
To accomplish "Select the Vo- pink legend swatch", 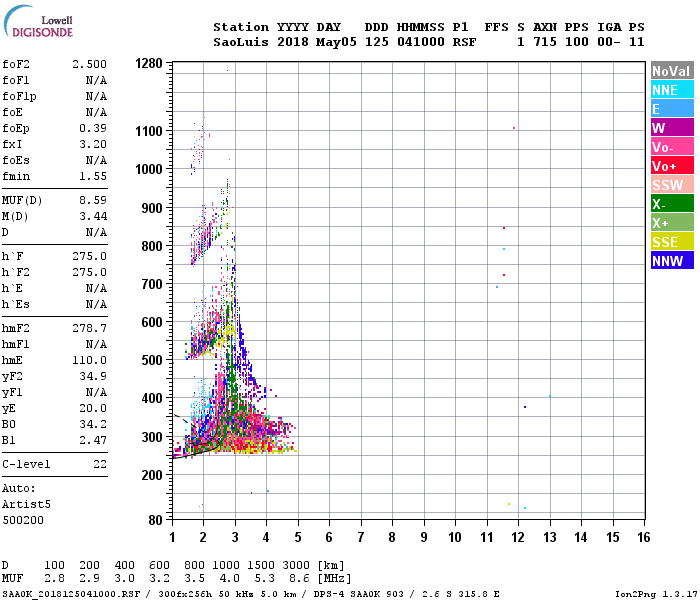I will click(672, 147).
